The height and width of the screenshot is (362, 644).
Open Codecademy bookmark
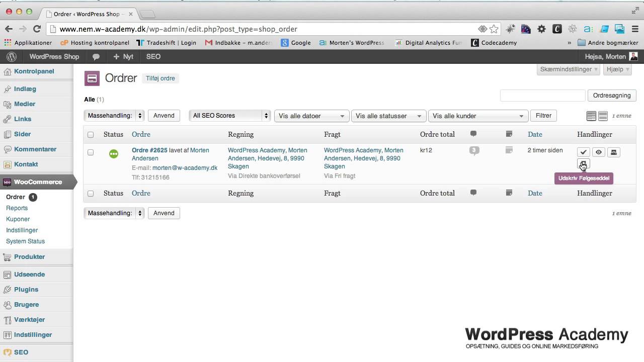[494, 43]
